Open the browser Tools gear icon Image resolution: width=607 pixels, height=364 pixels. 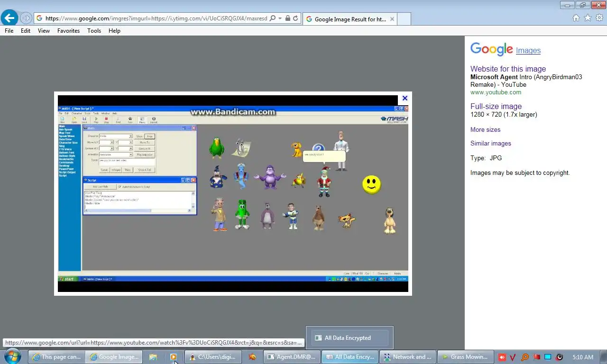click(x=599, y=18)
